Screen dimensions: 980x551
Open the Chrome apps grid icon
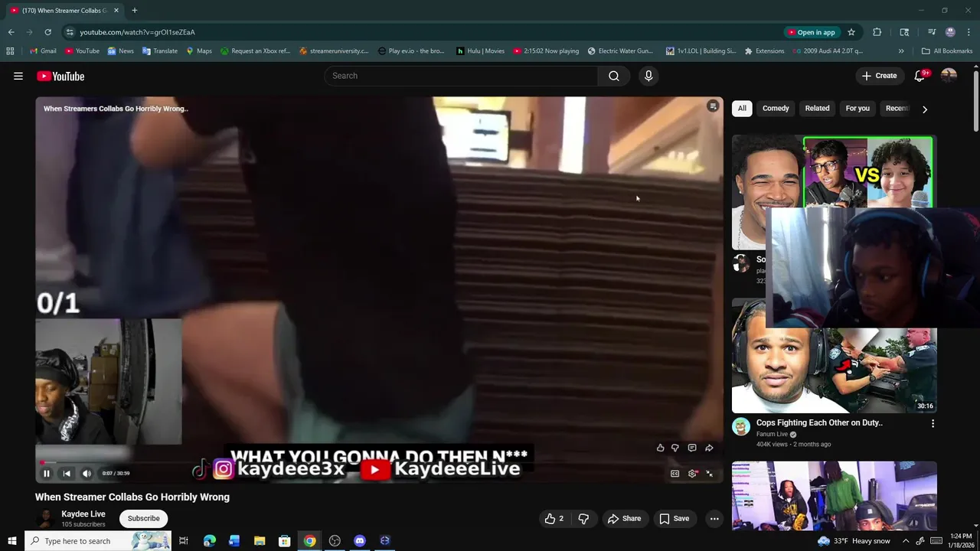tap(10, 51)
